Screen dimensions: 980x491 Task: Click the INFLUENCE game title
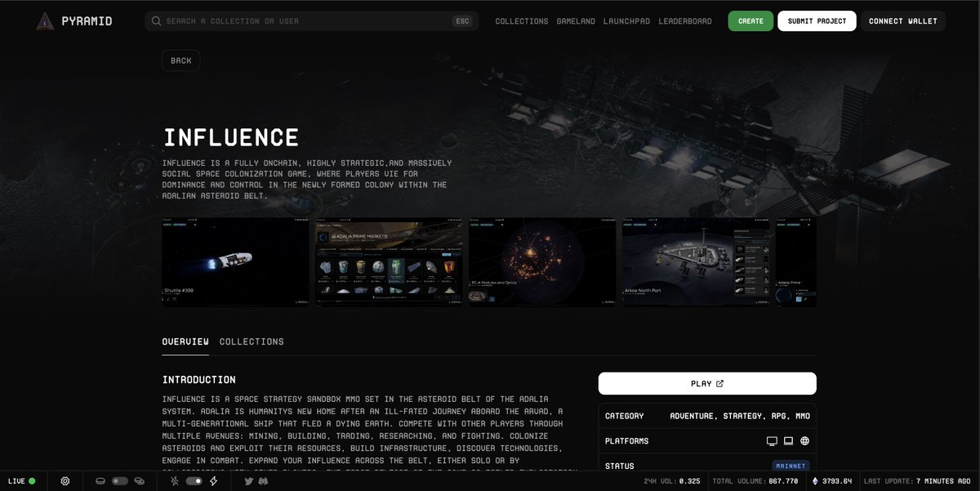[231, 137]
